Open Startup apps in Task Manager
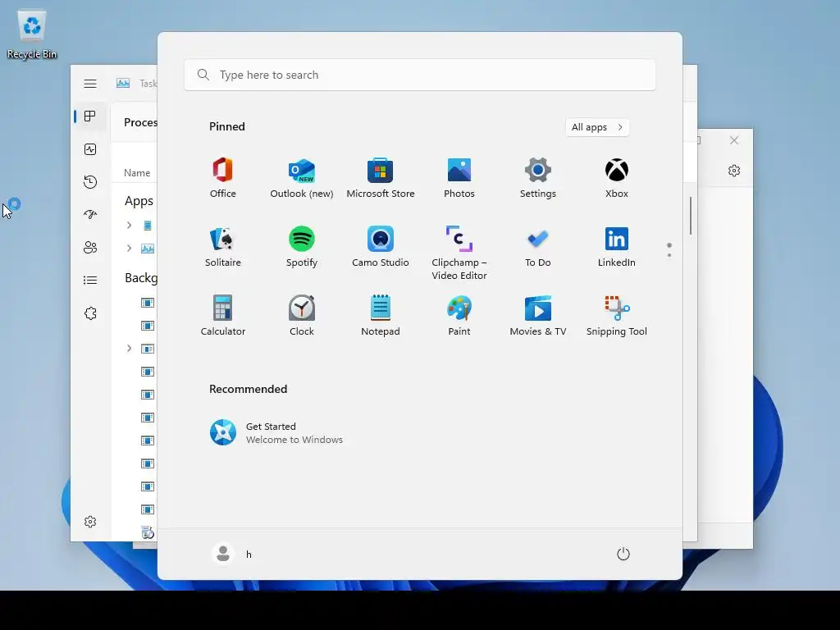The height and width of the screenshot is (630, 840). (x=90, y=215)
